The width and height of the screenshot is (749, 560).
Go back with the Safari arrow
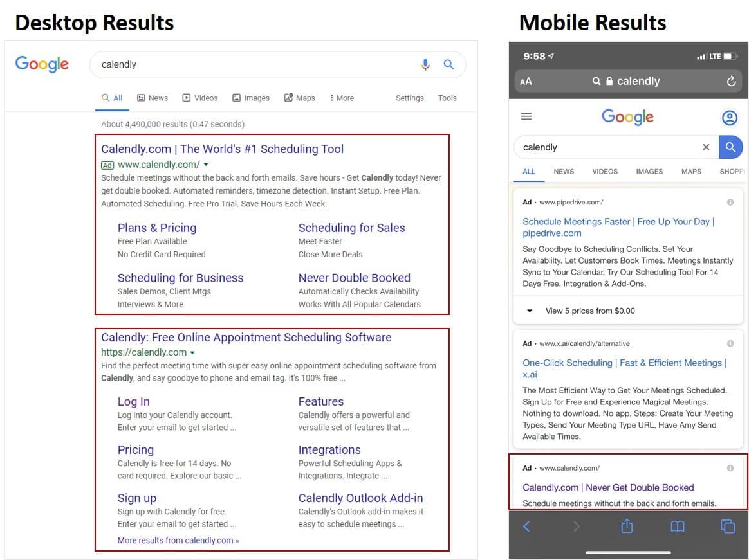pyautogui.click(x=526, y=527)
